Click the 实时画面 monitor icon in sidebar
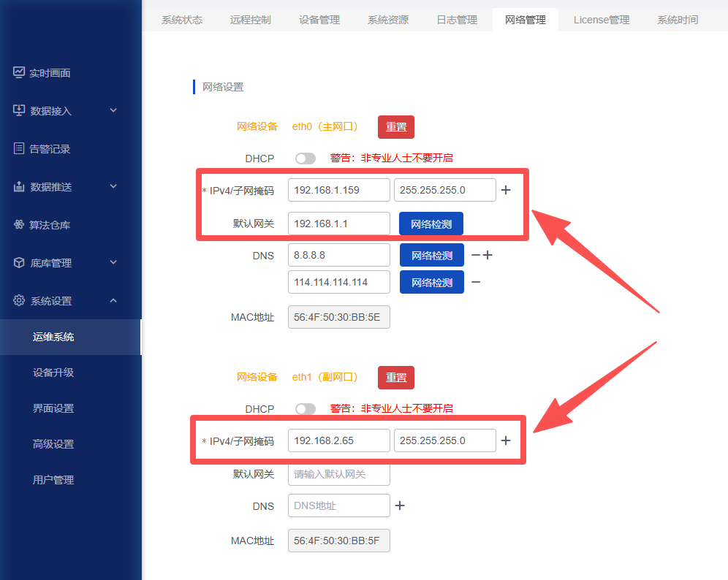The width and height of the screenshot is (728, 580). (x=20, y=72)
